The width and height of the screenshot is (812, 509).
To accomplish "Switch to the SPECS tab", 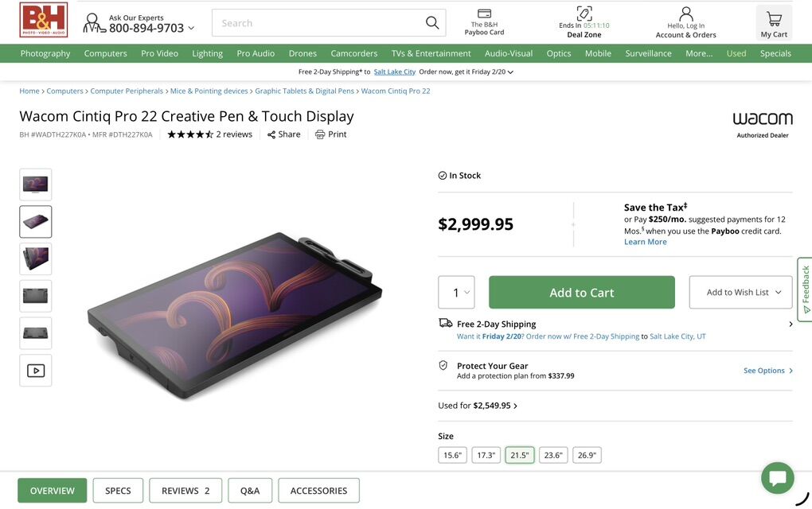I will (118, 491).
